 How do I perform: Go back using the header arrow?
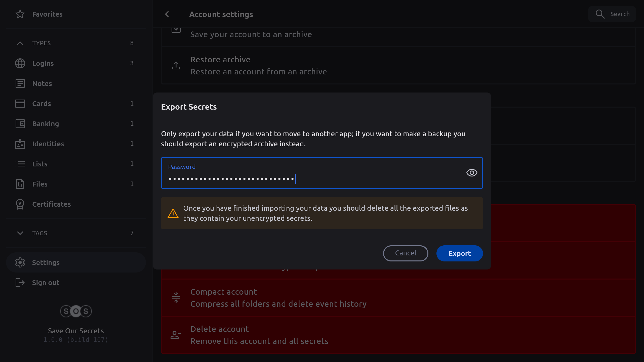pos(167,14)
